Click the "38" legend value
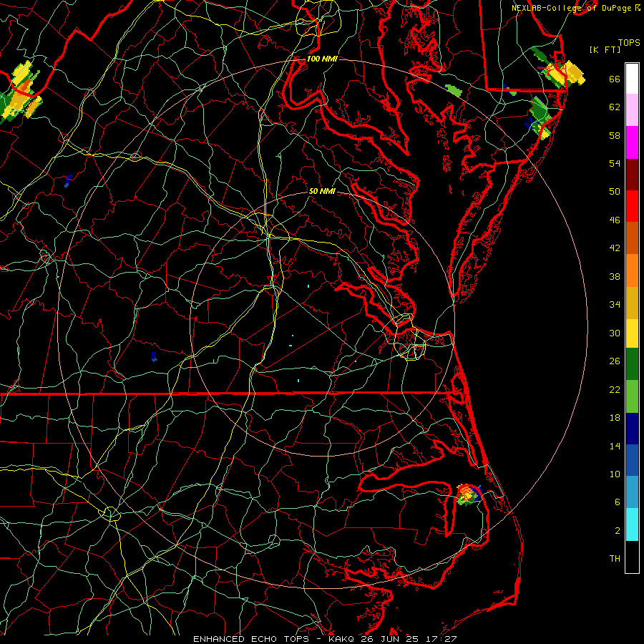Screen dimensions: 644x644 click(615, 276)
